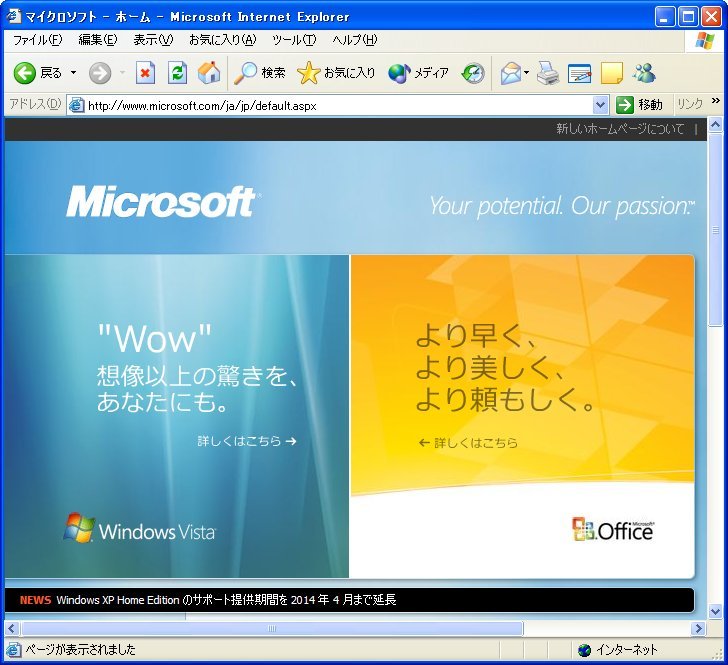Viewport: 728px width, 665px height.
Task: Click the Microsoft logo on the page
Action: point(163,202)
